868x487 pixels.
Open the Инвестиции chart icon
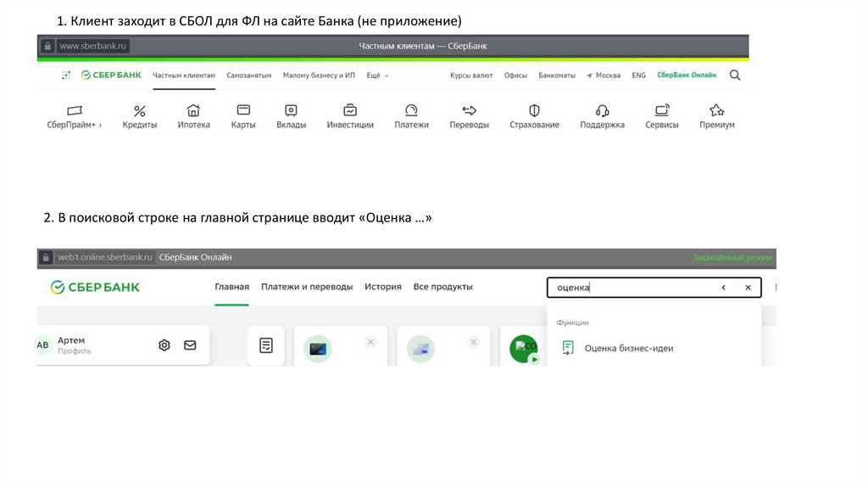(x=350, y=110)
